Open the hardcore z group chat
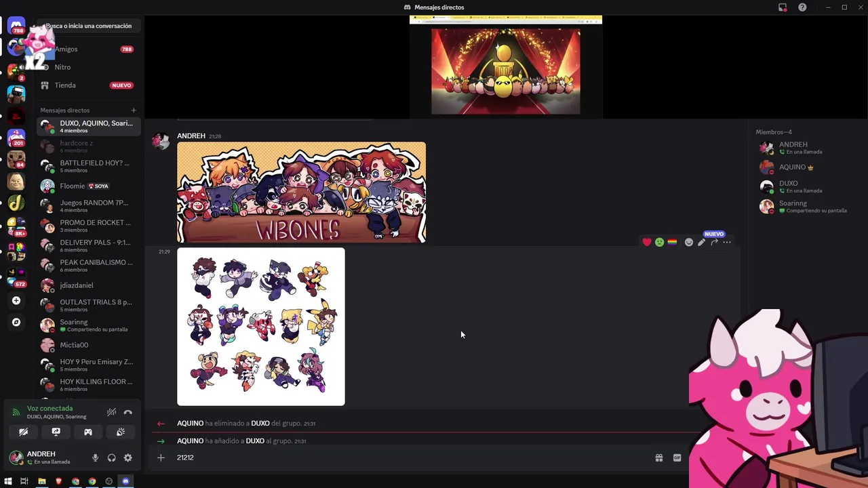 pyautogui.click(x=88, y=146)
